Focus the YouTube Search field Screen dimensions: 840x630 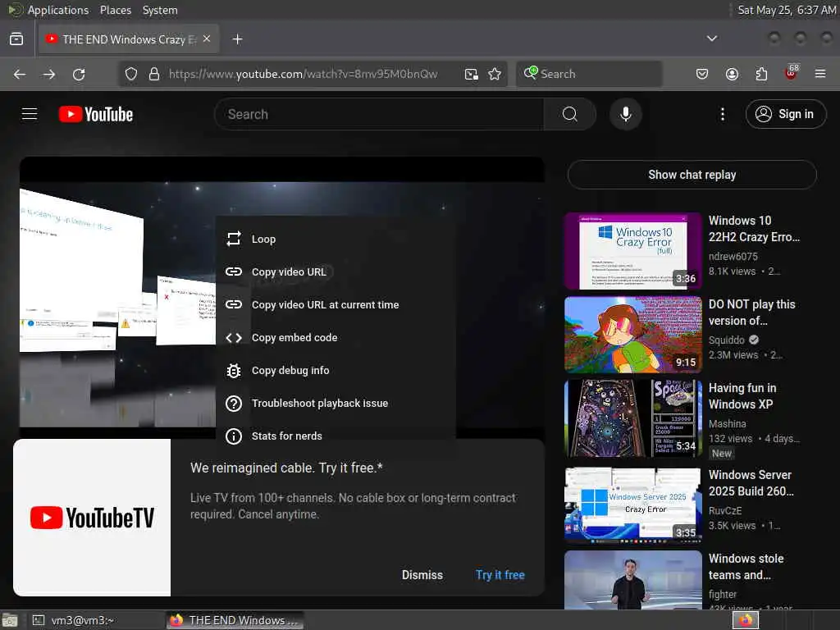[x=379, y=114]
